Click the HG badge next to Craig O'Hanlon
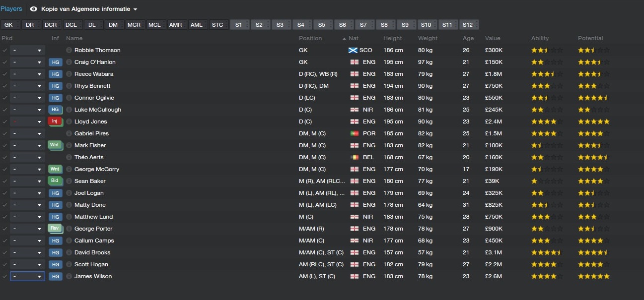This screenshot has height=300, width=644. coord(55,62)
